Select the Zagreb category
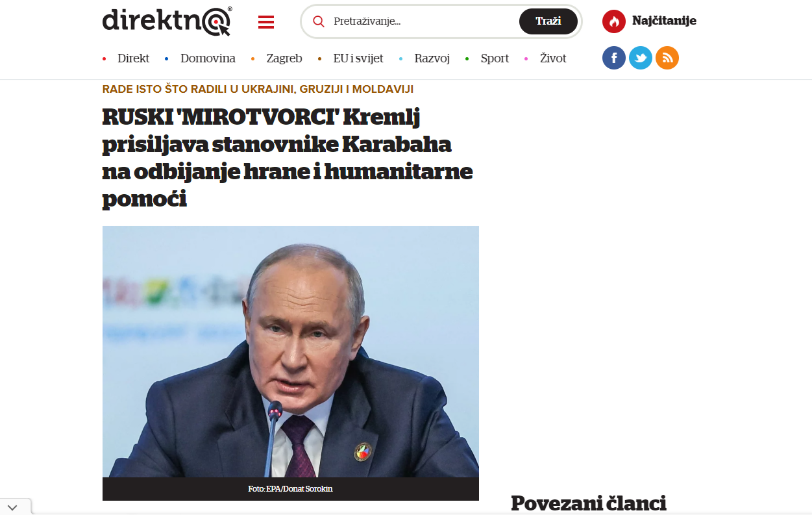The image size is (812, 515). coord(284,58)
